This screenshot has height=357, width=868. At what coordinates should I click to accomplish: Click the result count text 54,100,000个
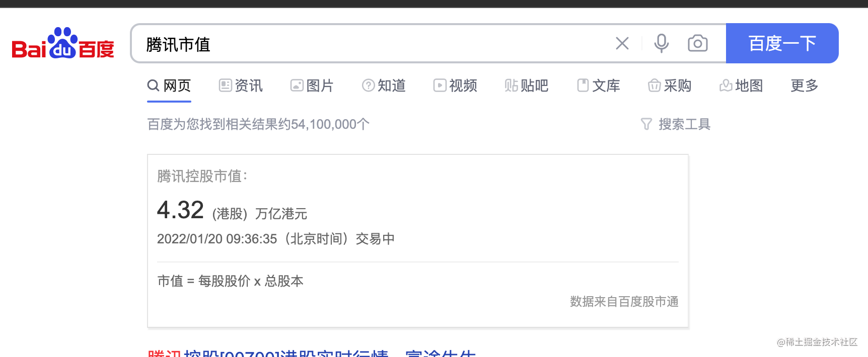330,124
